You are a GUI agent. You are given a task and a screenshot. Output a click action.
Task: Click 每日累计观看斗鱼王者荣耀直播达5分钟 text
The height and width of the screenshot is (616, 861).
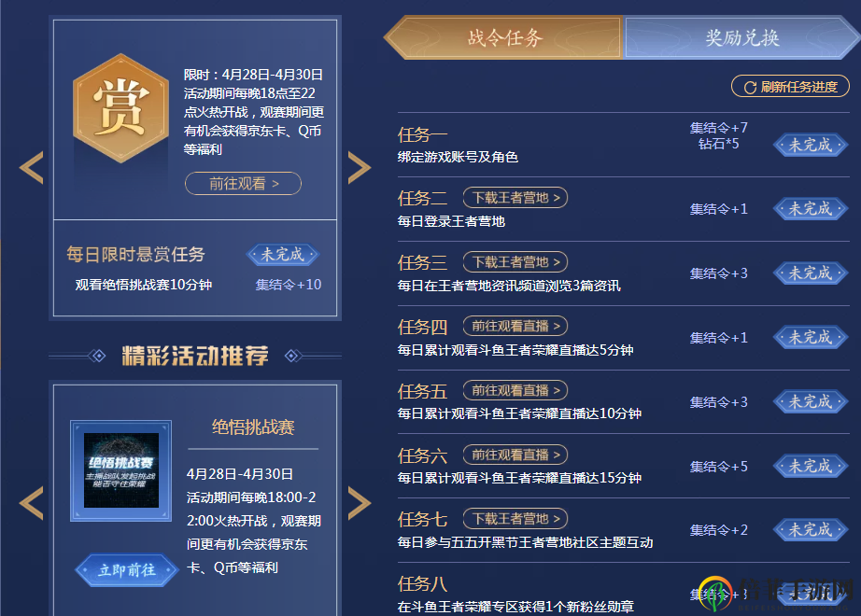(515, 350)
